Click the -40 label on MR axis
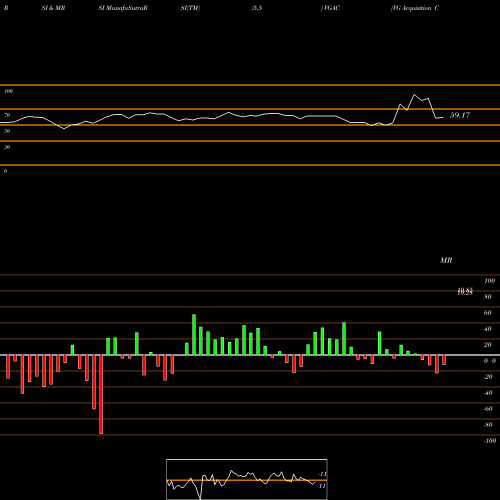500x500 pixels. coord(488,393)
